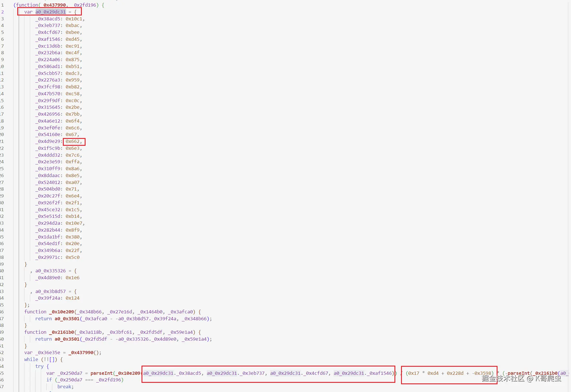The height and width of the screenshot is (392, 571).
Task: Click the if (_0x250da7 === _0x2fd196) condition
Action: (x=85, y=380)
